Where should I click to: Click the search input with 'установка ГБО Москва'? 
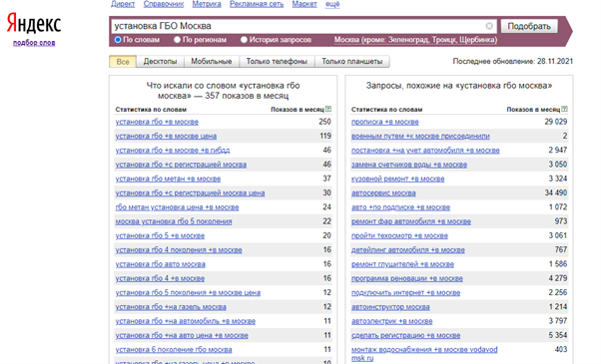coord(299,26)
